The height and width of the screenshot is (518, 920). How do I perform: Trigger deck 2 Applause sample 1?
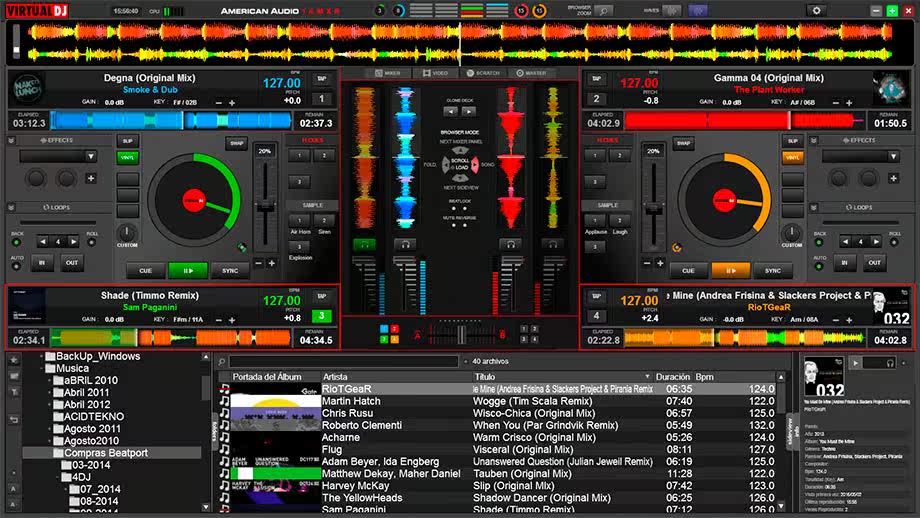[x=595, y=221]
